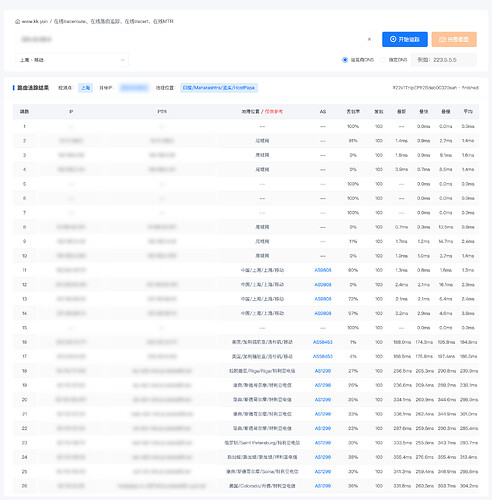Image resolution: width=492 pixels, height=500 pixels.
Task: Open the AS1299 link in hop 21
Action: coord(323,414)
